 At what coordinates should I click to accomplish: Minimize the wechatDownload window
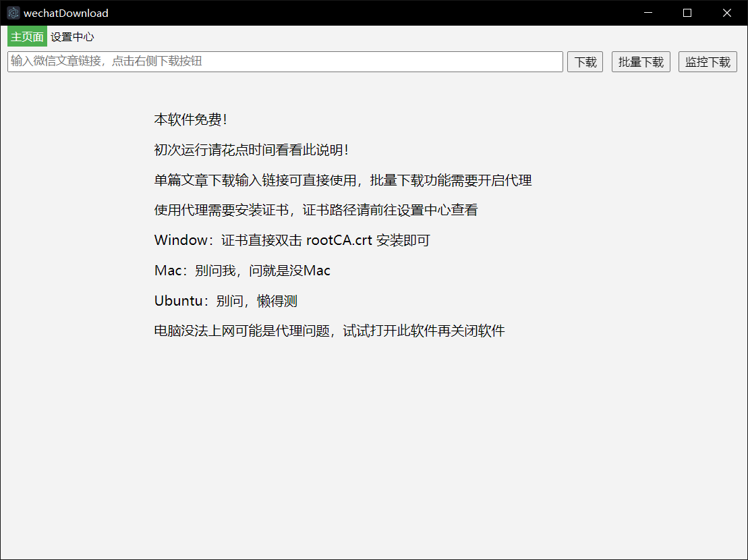coord(648,12)
